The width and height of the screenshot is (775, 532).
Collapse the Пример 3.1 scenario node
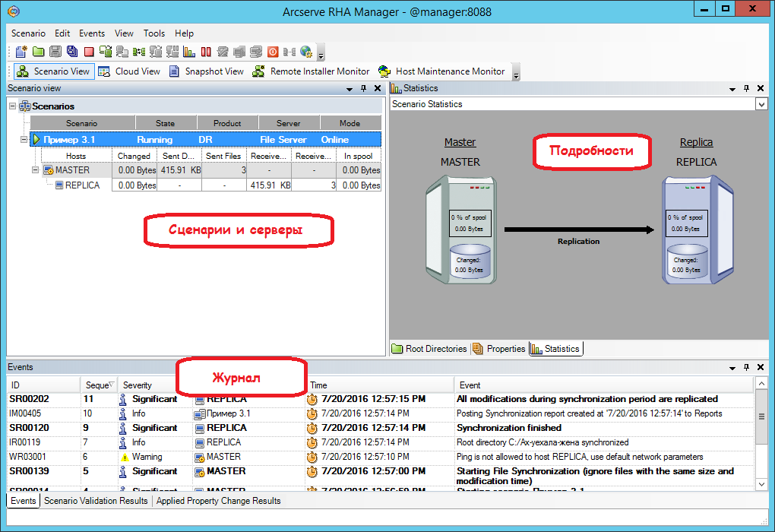click(x=24, y=139)
